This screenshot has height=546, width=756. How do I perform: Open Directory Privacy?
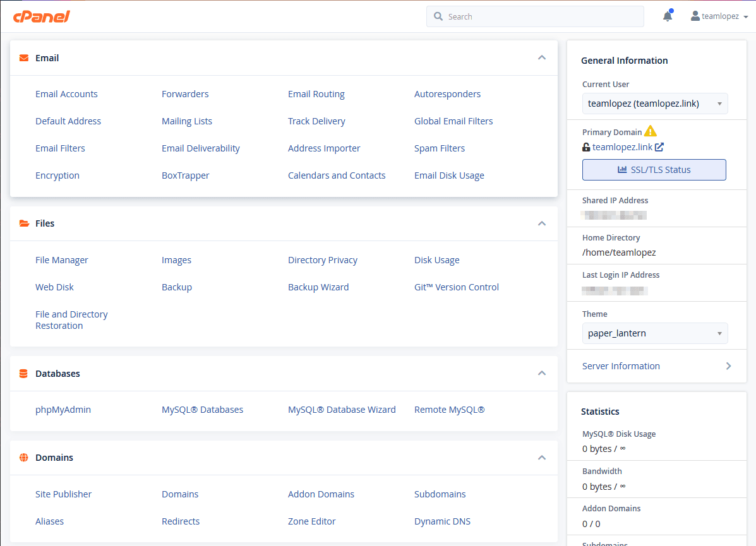[x=323, y=260]
